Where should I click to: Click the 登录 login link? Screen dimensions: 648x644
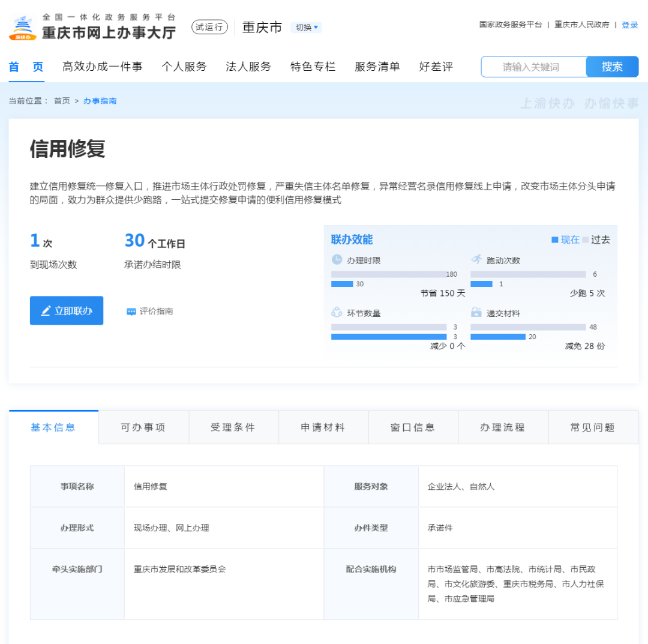[629, 25]
